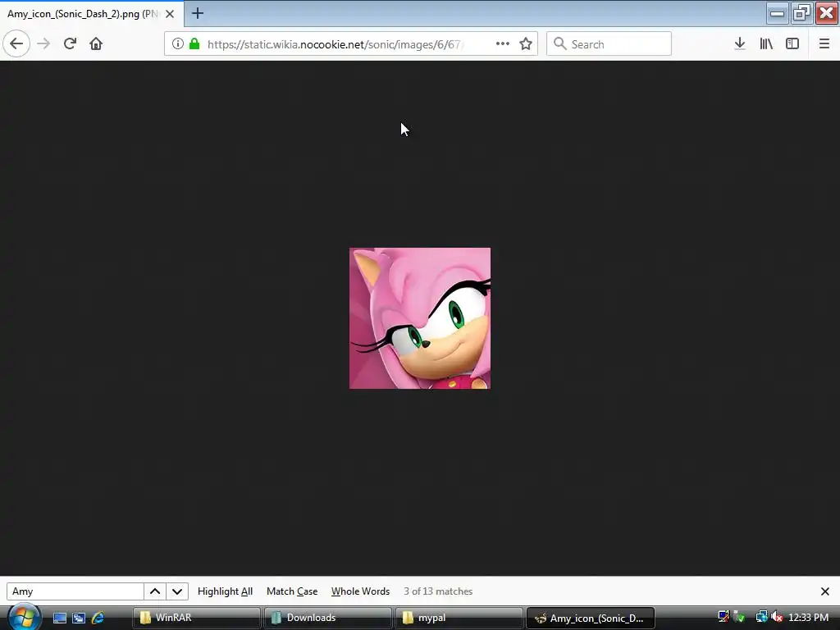Reload the current page
Image resolution: width=840 pixels, height=630 pixels.
pos(70,44)
